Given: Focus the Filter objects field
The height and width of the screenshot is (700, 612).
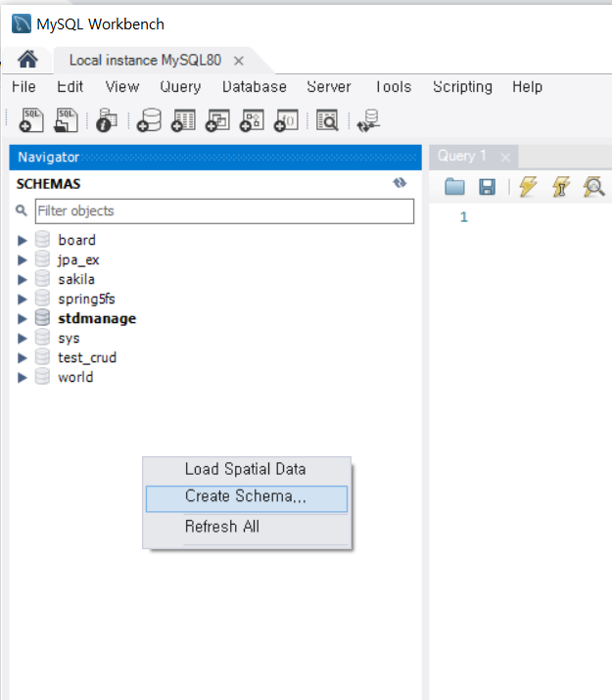Looking at the screenshot, I should [x=224, y=211].
